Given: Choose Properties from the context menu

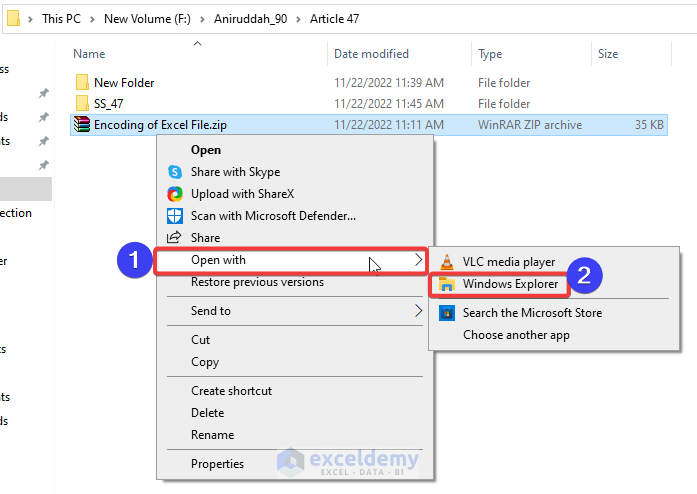Looking at the screenshot, I should (x=217, y=463).
